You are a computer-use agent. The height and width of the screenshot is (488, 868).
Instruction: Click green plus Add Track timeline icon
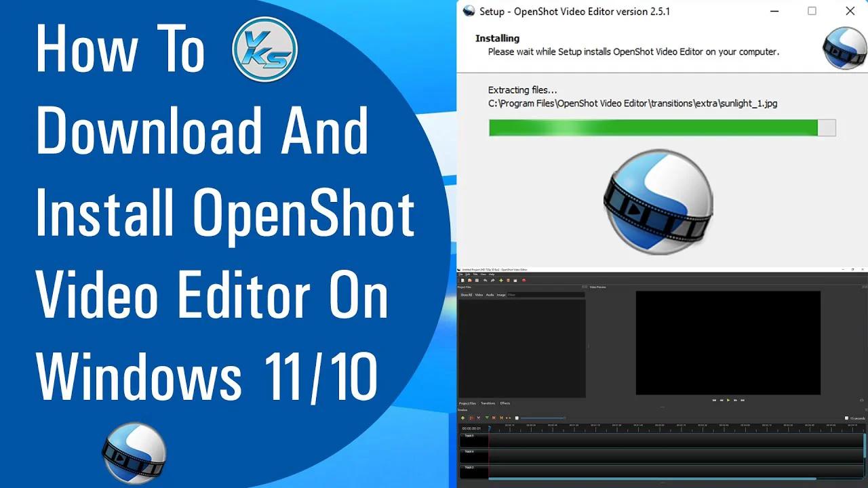(x=462, y=418)
